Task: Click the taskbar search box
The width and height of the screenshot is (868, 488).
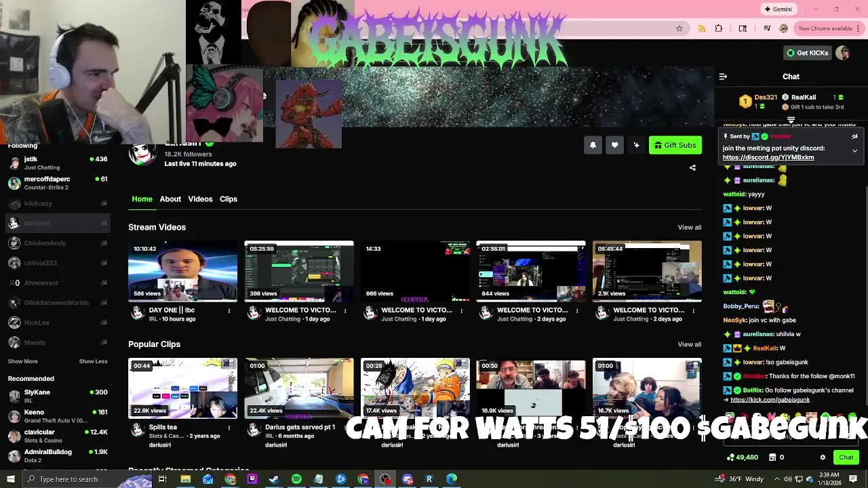Action: tap(85, 479)
